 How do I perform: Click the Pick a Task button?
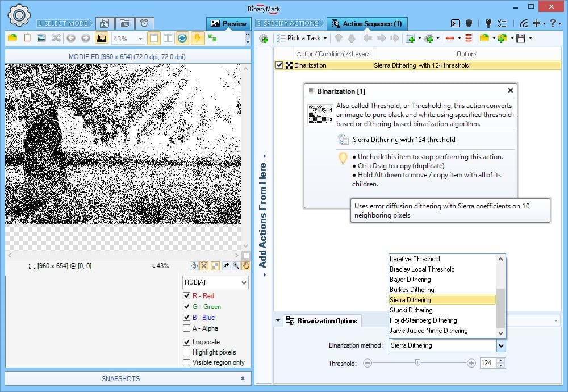[x=302, y=38]
